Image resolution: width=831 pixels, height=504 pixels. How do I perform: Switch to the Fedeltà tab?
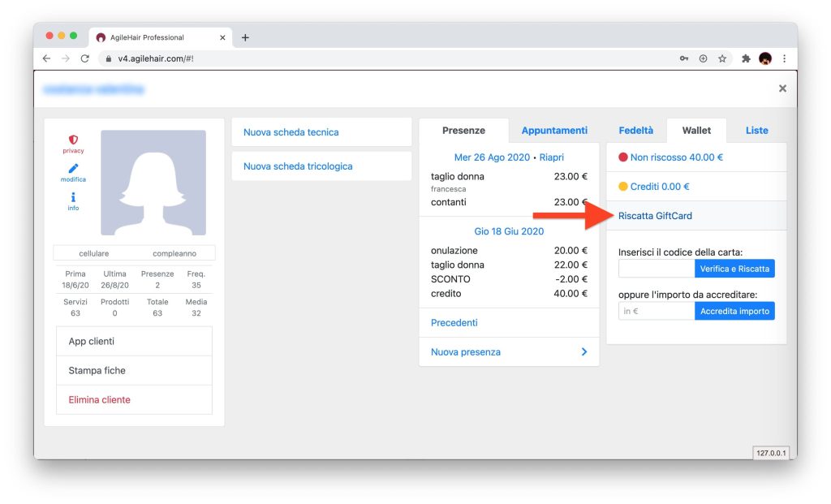635,131
